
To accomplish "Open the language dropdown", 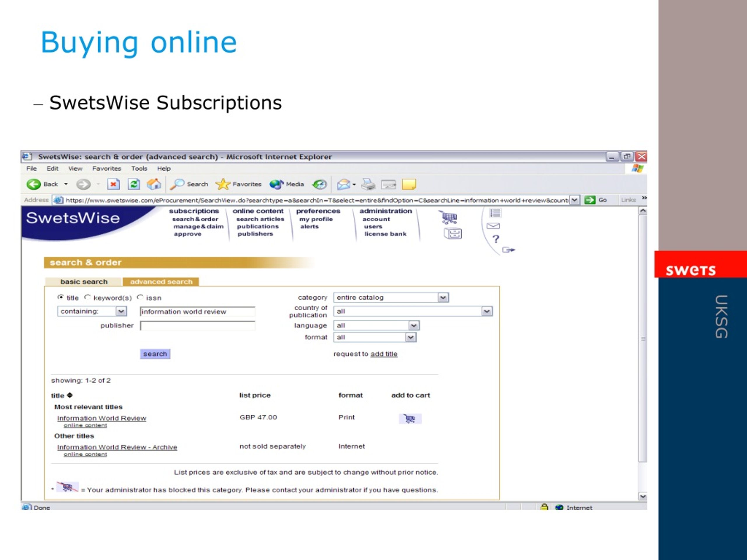I will 376,325.
